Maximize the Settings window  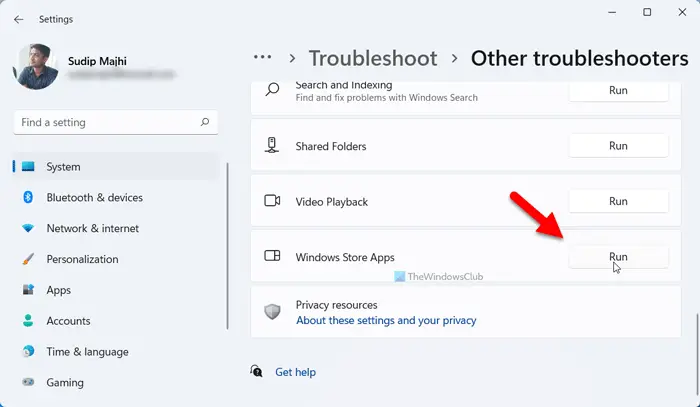click(647, 12)
